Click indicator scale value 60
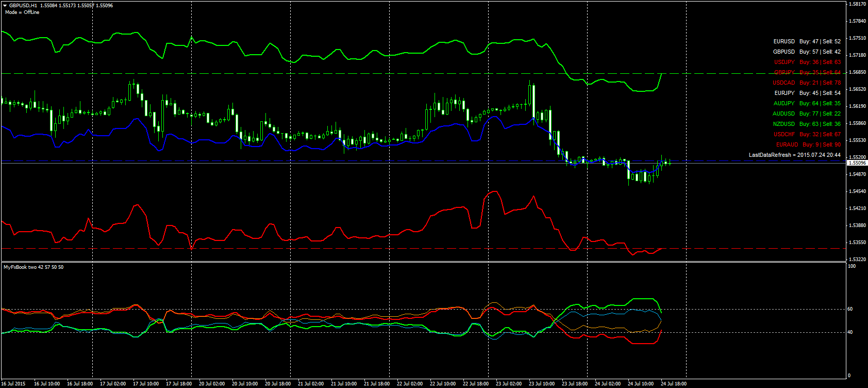The image size is (868, 388). pos(850,309)
